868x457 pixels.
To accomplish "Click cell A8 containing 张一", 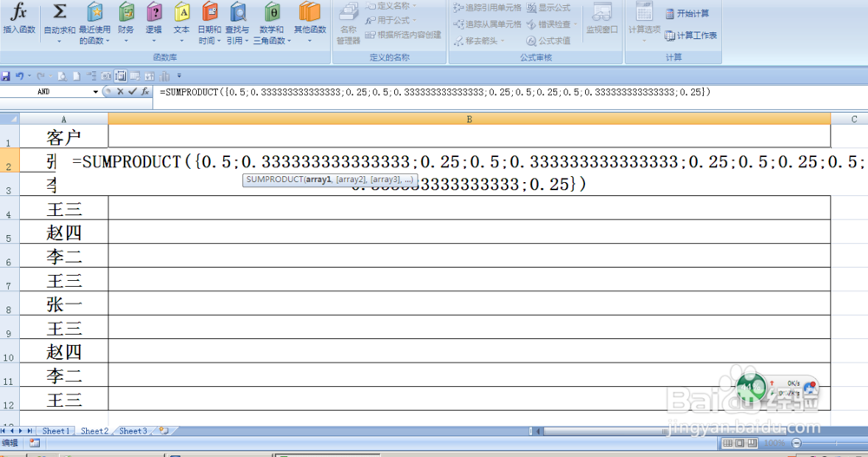I will click(x=63, y=304).
